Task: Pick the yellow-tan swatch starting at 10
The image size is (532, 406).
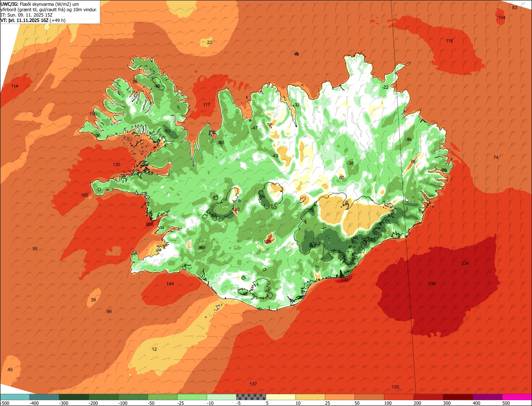Action: click(x=310, y=396)
